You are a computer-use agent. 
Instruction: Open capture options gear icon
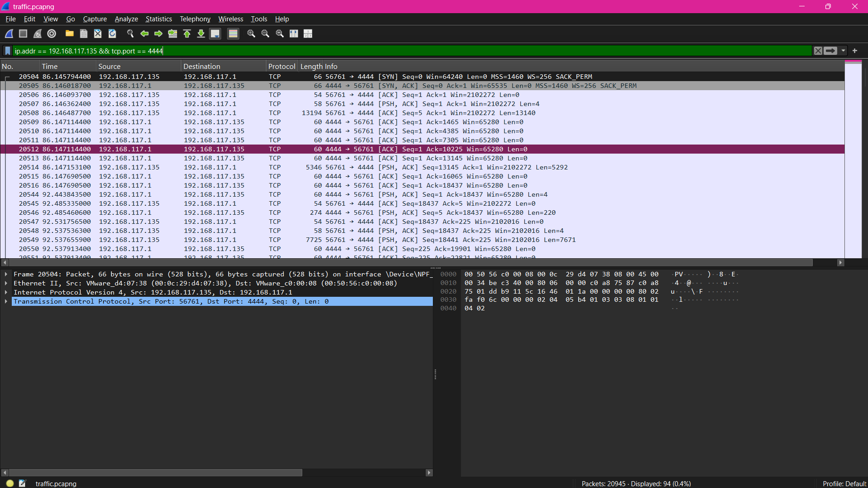(52, 34)
